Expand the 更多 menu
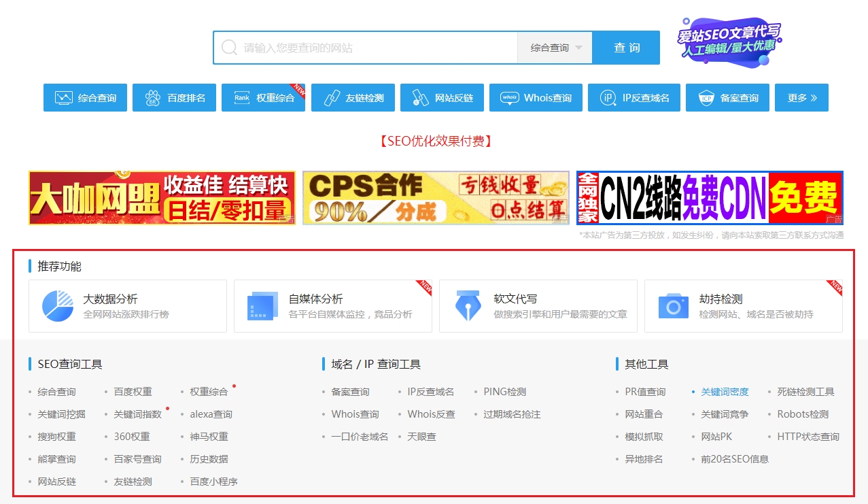Image resolution: width=868 pixels, height=504 pixels. click(x=801, y=97)
